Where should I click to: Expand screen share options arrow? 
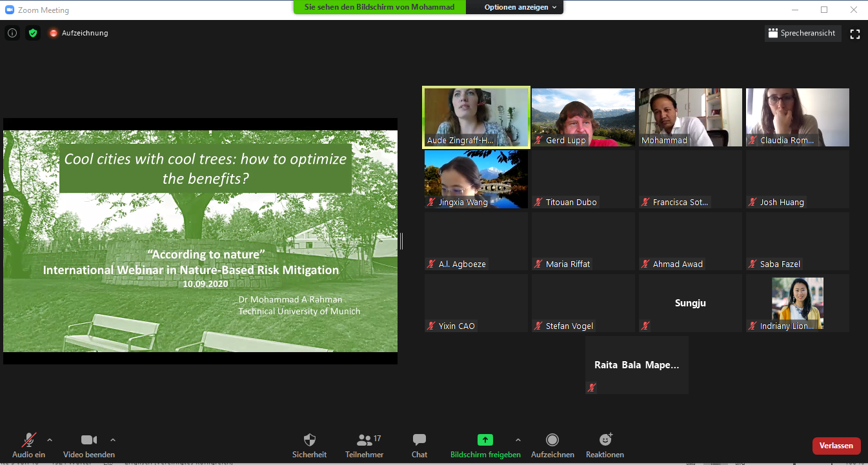click(x=518, y=440)
